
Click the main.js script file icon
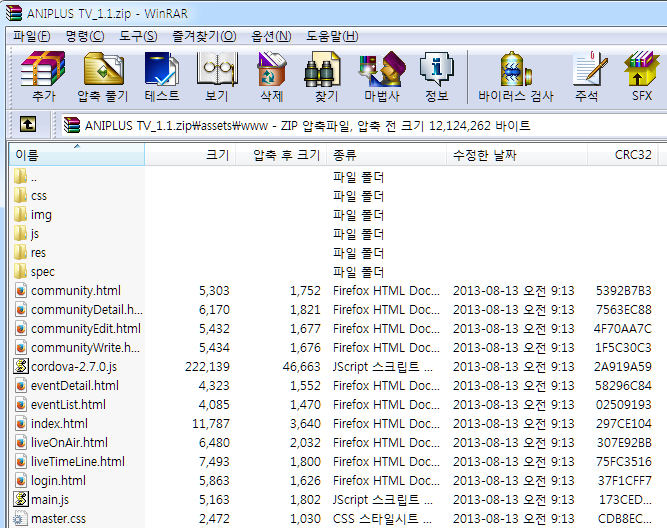tap(20, 499)
